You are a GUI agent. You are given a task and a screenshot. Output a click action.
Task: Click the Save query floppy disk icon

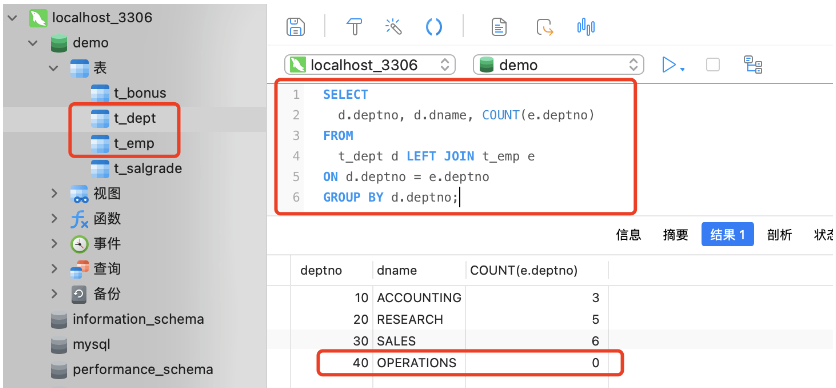tap(295, 27)
